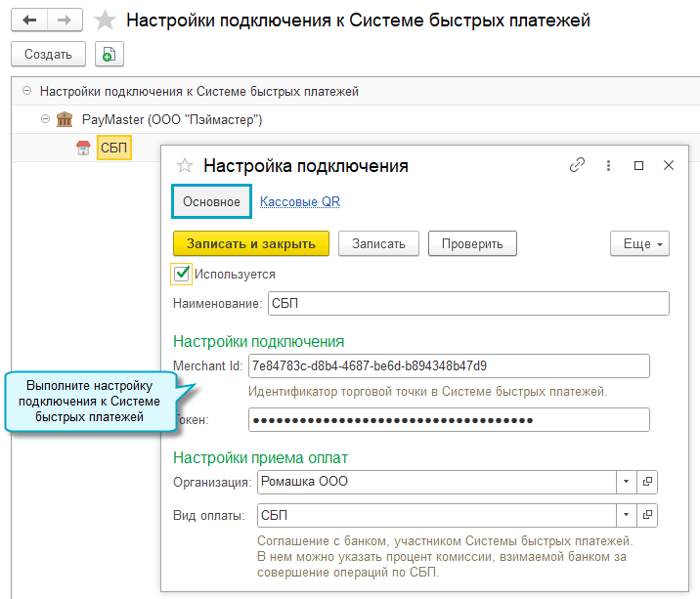Collapse the PayMaster tree node
700x599 pixels.
tap(45, 119)
